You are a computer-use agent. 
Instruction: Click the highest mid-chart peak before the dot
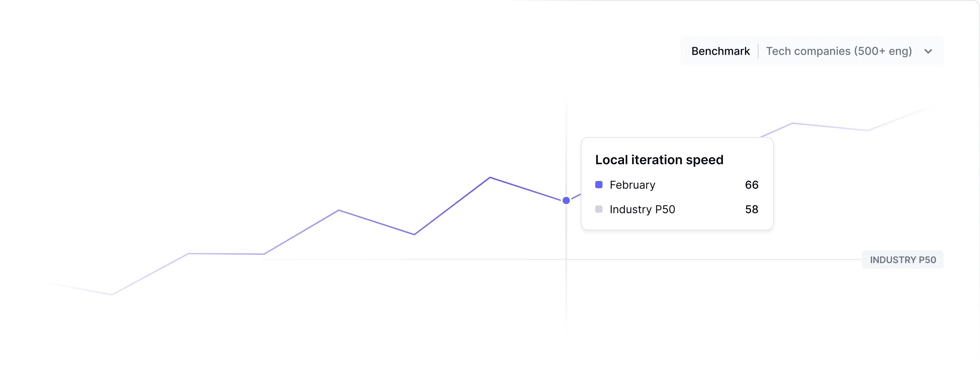pos(490,177)
